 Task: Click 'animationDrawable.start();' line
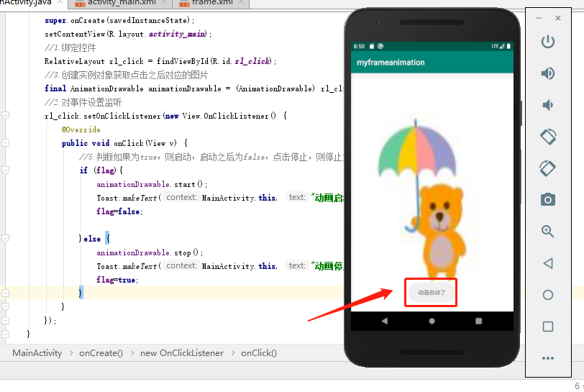152,184
